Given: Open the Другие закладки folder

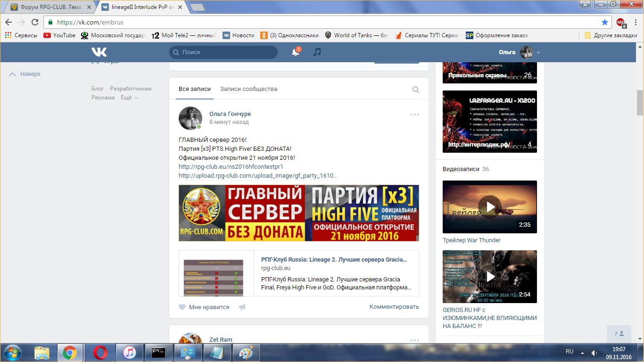Looking at the screenshot, I should [x=611, y=35].
